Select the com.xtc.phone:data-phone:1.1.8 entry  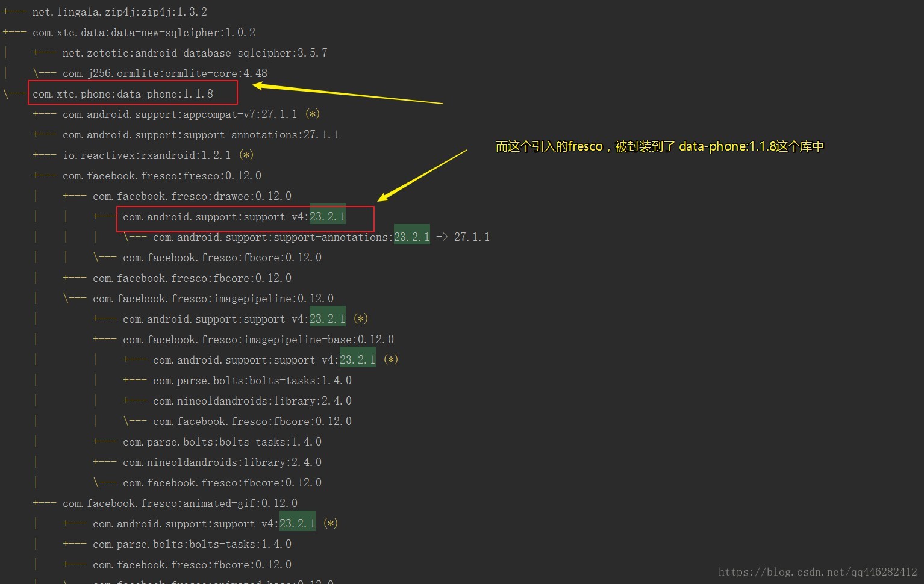(123, 94)
